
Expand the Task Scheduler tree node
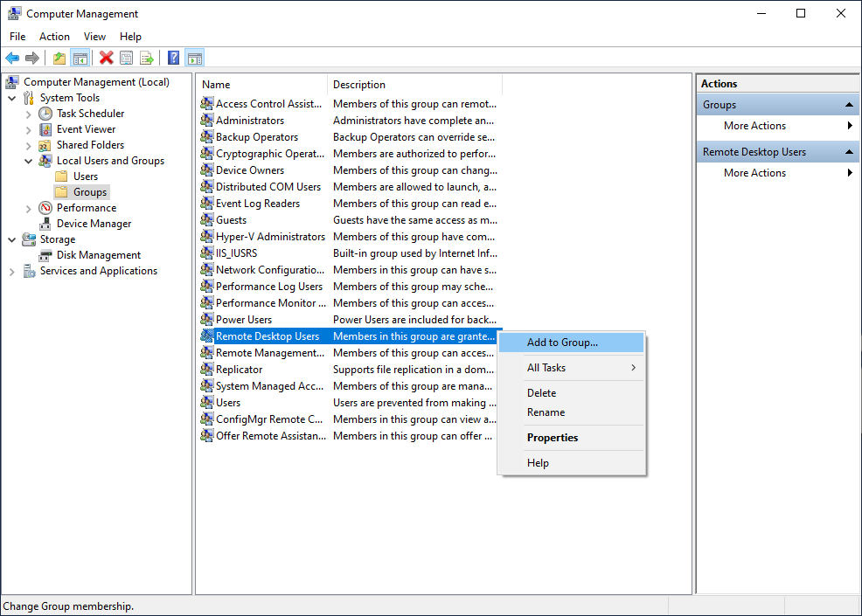pyautogui.click(x=29, y=114)
